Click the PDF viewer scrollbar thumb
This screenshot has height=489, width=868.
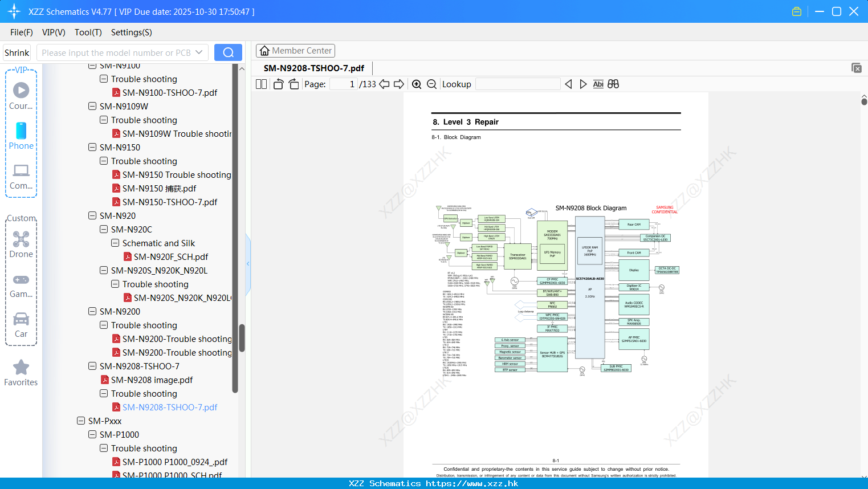pyautogui.click(x=864, y=101)
